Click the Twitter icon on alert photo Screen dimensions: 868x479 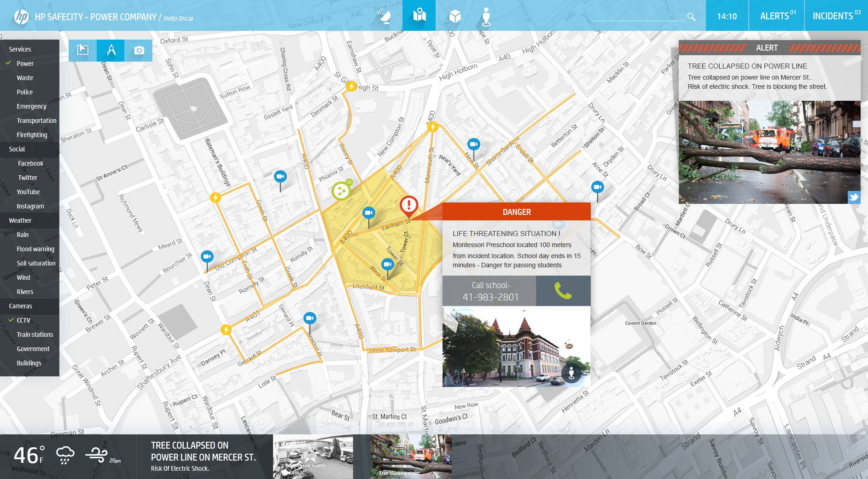(x=854, y=197)
